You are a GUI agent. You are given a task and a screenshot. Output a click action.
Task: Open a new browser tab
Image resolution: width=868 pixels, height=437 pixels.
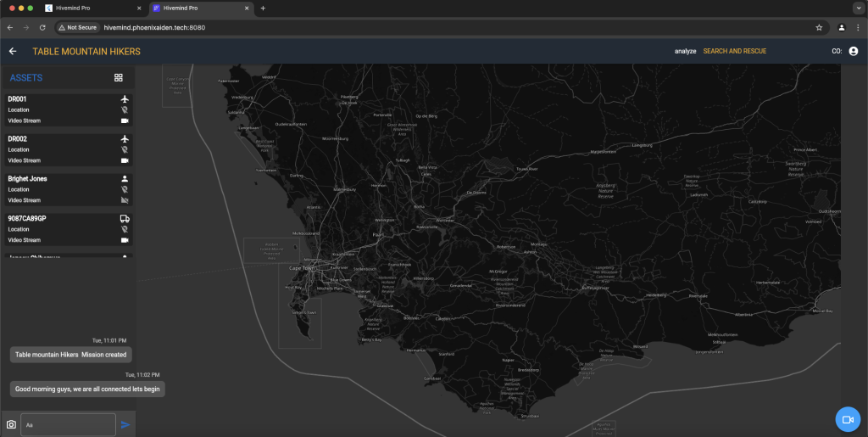coord(263,8)
